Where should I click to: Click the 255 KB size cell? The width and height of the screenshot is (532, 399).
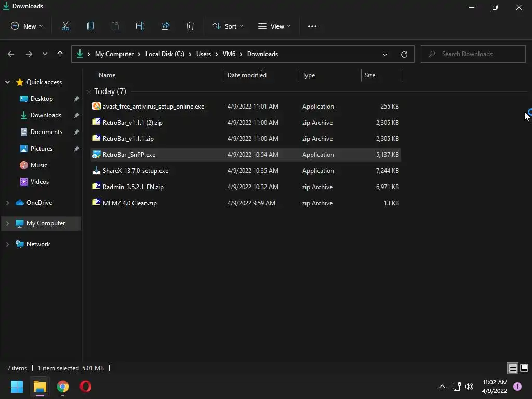click(x=390, y=106)
